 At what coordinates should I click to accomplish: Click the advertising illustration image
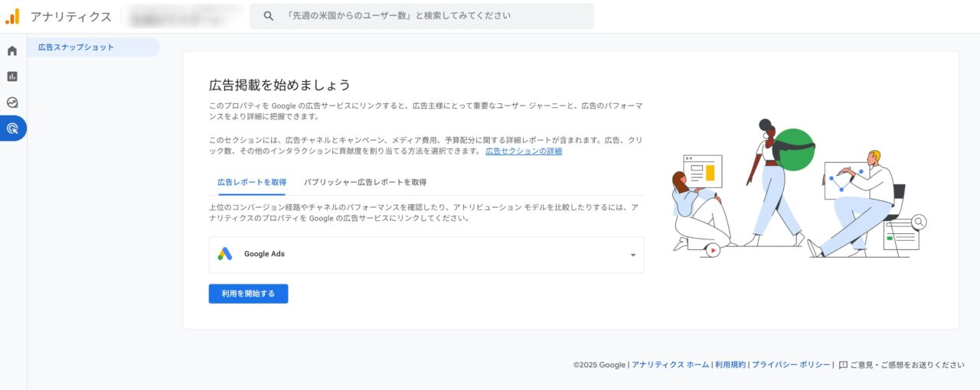[x=799, y=189]
